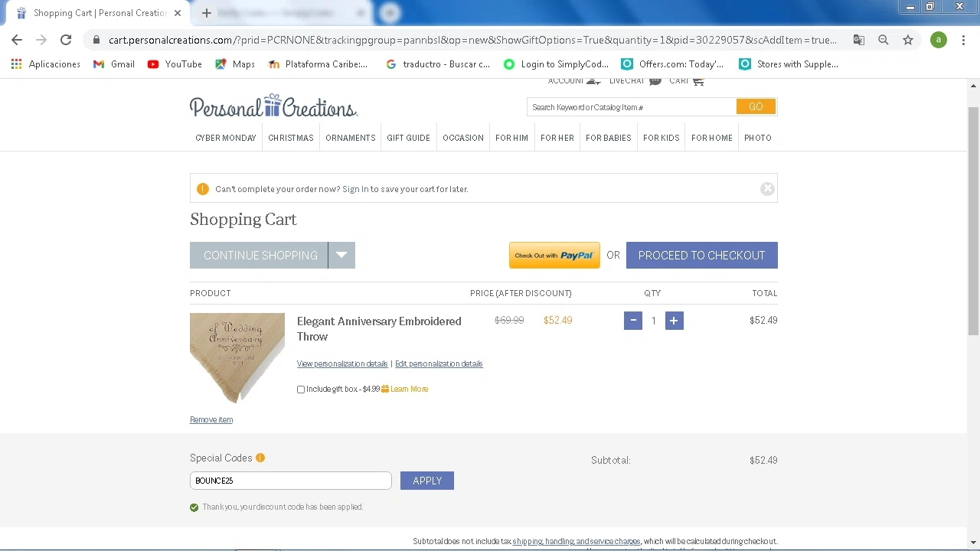Open the For Her menu
This screenshot has width=980, height=551.
click(557, 138)
